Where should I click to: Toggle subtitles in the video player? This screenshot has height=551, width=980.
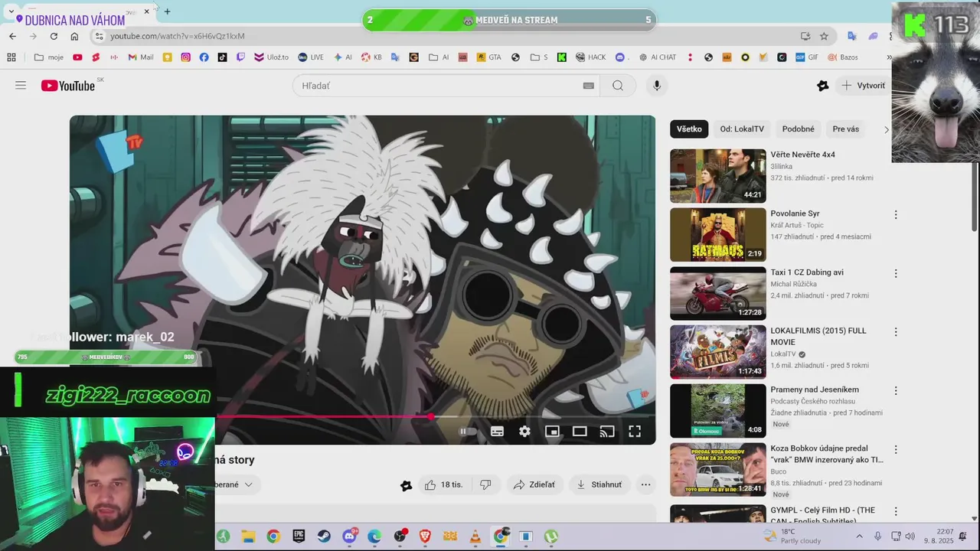point(497,432)
